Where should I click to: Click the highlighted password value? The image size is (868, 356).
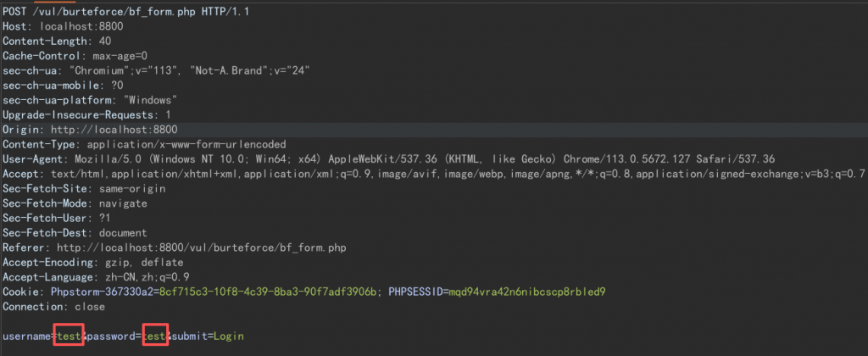156,337
